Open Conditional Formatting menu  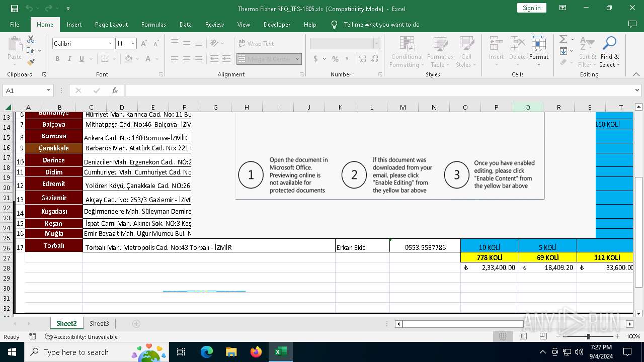click(x=407, y=52)
